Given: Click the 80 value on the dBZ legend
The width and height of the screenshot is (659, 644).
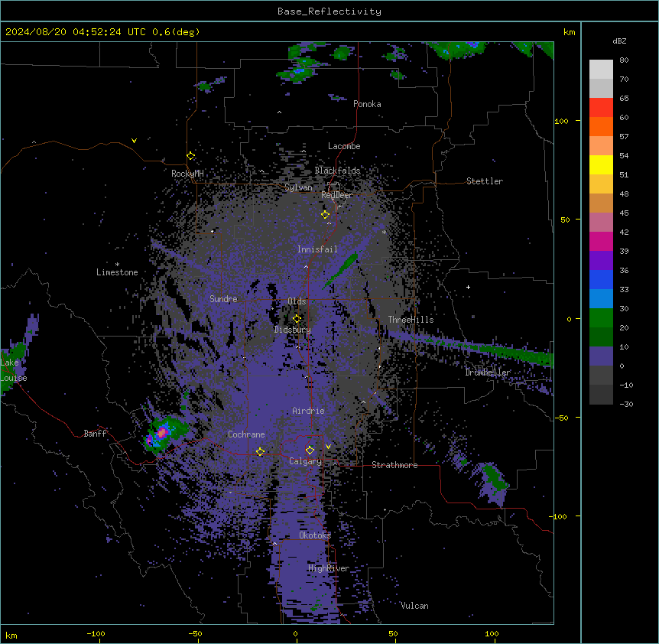Looking at the screenshot, I should pyautogui.click(x=624, y=60).
